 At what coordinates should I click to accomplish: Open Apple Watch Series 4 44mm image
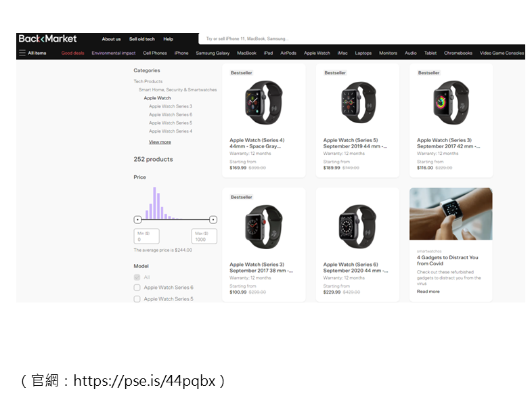(263, 102)
